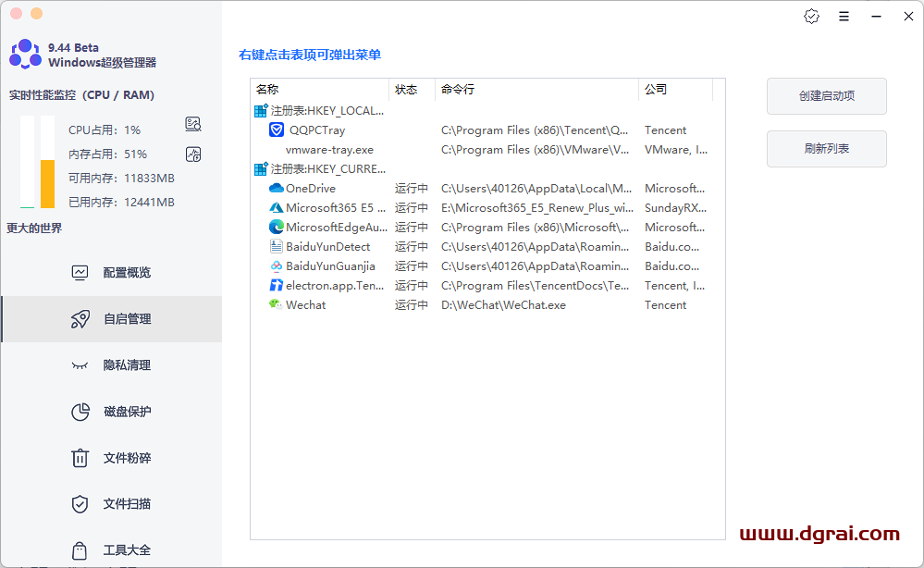924x568 pixels.
Task: Open the 工具大全 section
Action: point(112,550)
